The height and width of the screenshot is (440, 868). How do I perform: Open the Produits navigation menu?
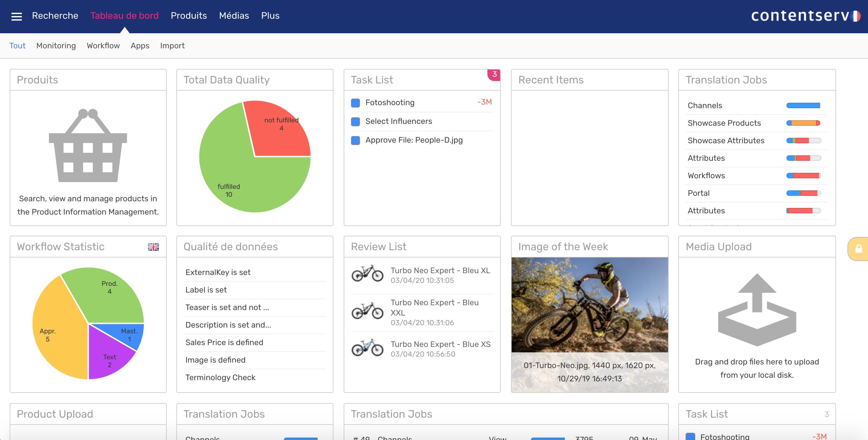click(x=189, y=15)
